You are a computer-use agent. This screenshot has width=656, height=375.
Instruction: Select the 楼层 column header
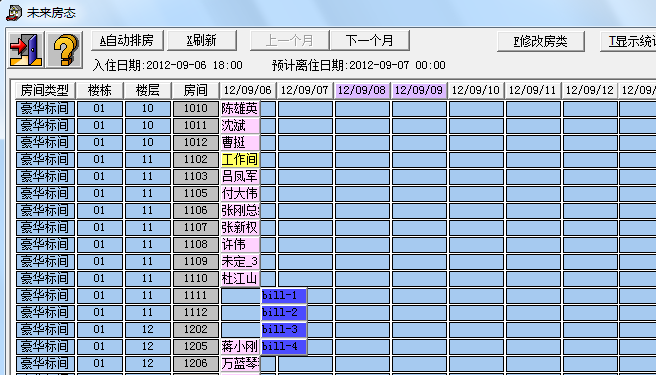(147, 90)
